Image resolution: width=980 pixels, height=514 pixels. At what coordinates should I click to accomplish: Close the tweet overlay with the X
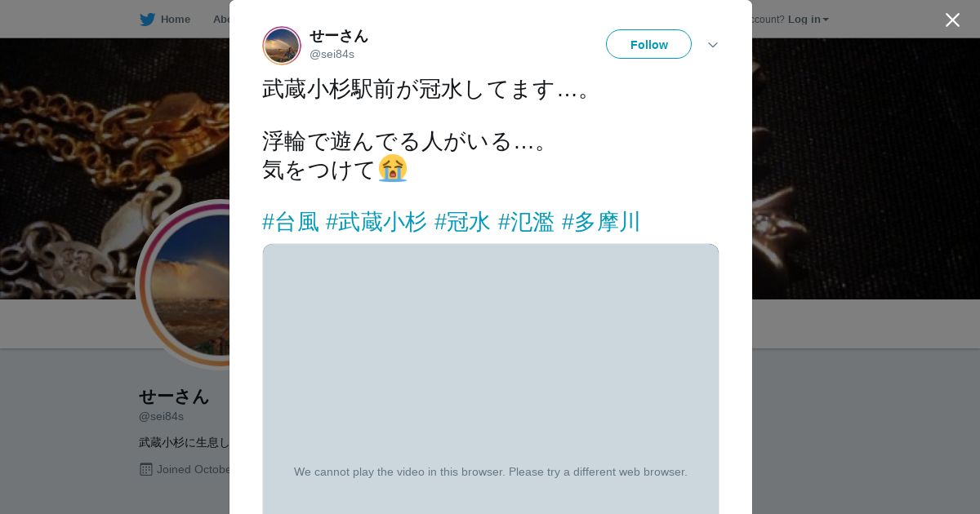tap(952, 20)
